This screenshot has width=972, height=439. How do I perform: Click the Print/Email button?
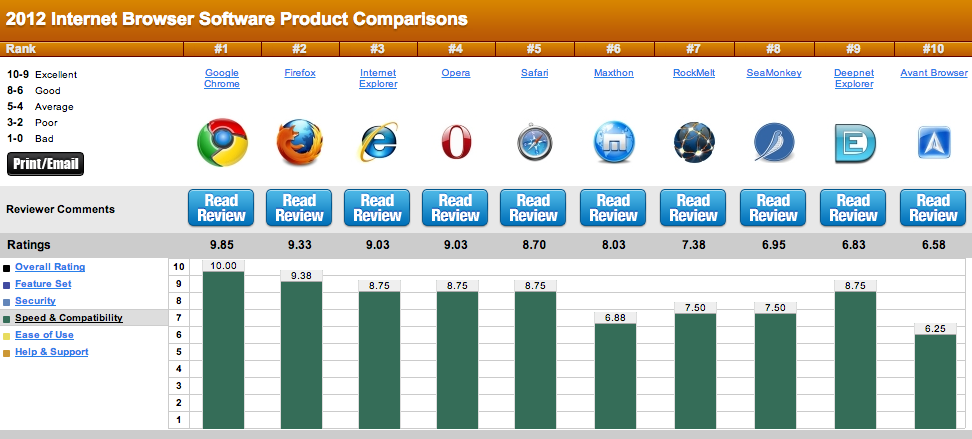pos(45,164)
